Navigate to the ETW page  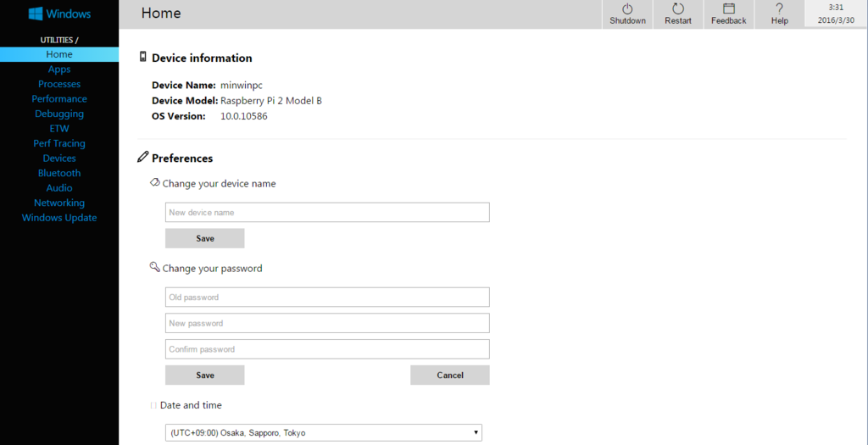click(x=59, y=128)
